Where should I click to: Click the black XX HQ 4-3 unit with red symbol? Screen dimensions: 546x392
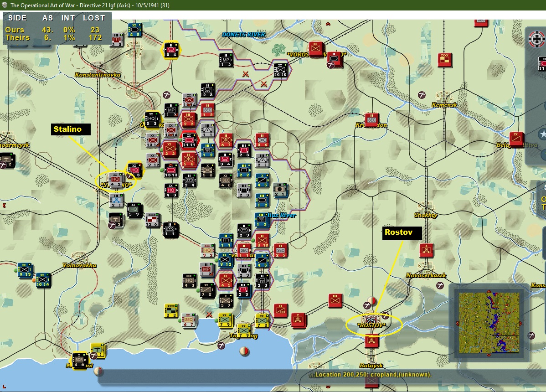point(171,191)
